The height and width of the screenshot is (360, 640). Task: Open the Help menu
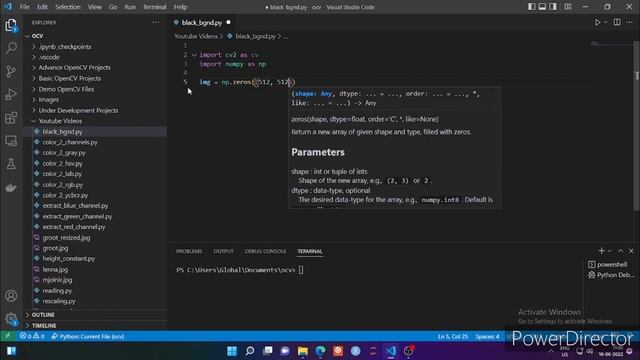[180, 7]
